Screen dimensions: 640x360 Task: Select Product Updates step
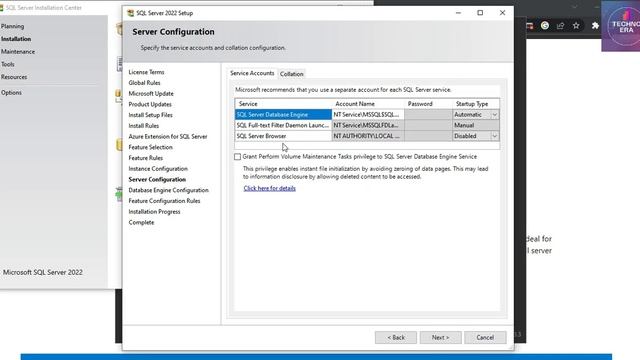coord(150,104)
